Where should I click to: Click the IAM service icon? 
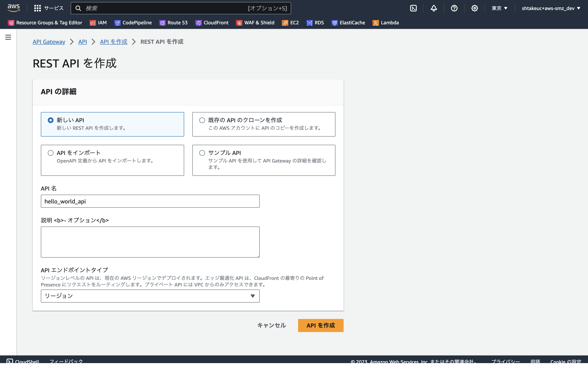click(x=92, y=23)
